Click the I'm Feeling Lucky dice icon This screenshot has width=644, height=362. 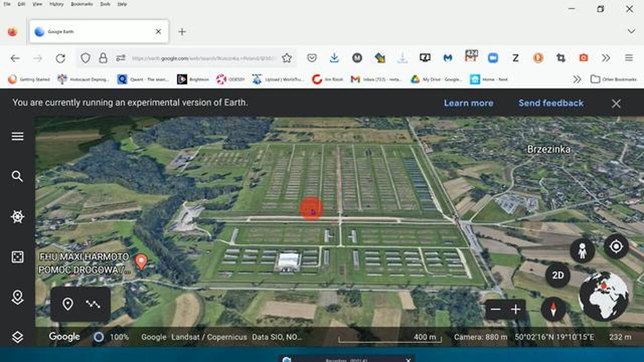pos(18,257)
